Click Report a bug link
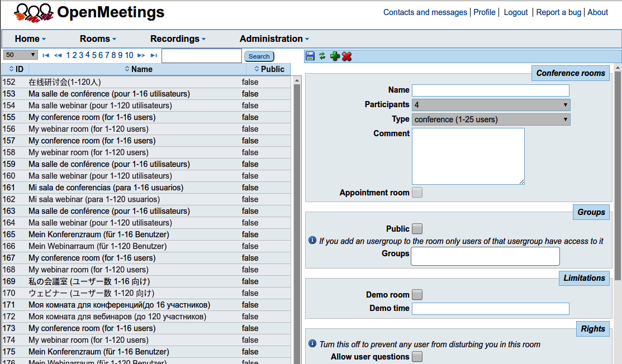The height and width of the screenshot is (364, 622). point(558,12)
